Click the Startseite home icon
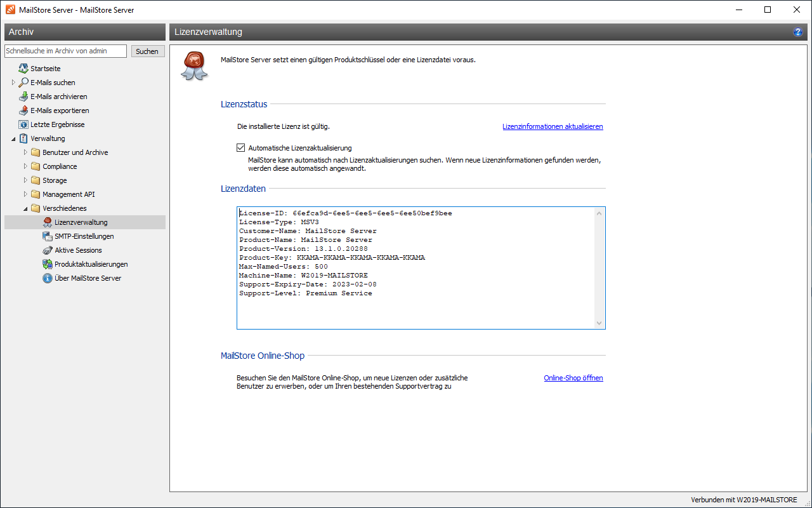 (x=23, y=69)
